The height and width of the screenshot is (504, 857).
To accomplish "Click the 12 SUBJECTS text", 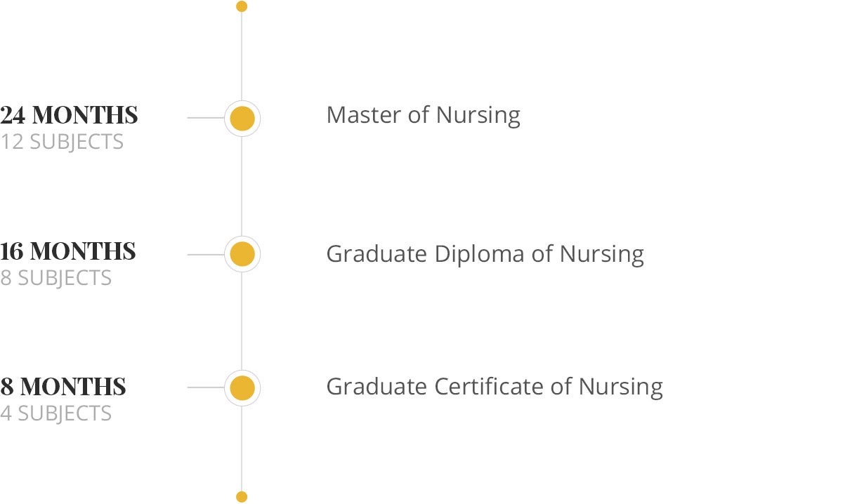I will point(62,142).
